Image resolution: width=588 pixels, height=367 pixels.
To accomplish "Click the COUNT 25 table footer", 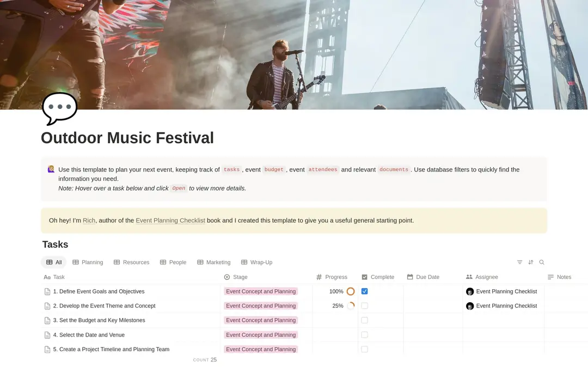I will click(x=205, y=360).
